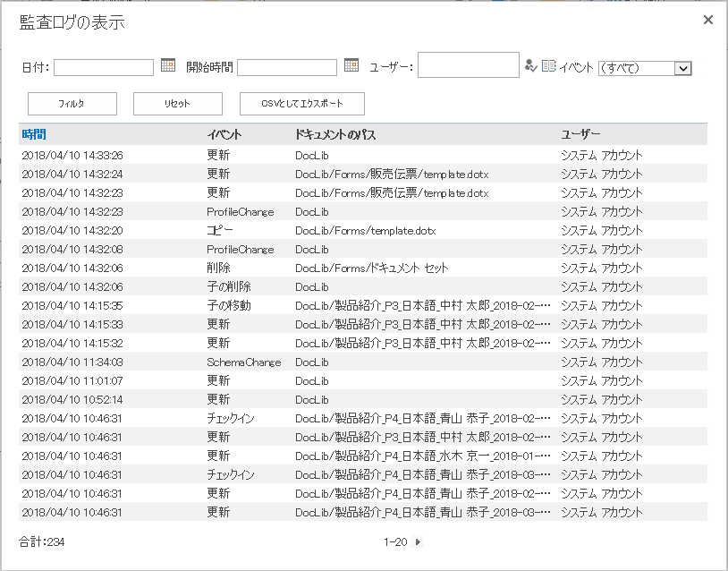Go to next page arrow beside 1-20
The image size is (728, 571).
pos(418,541)
